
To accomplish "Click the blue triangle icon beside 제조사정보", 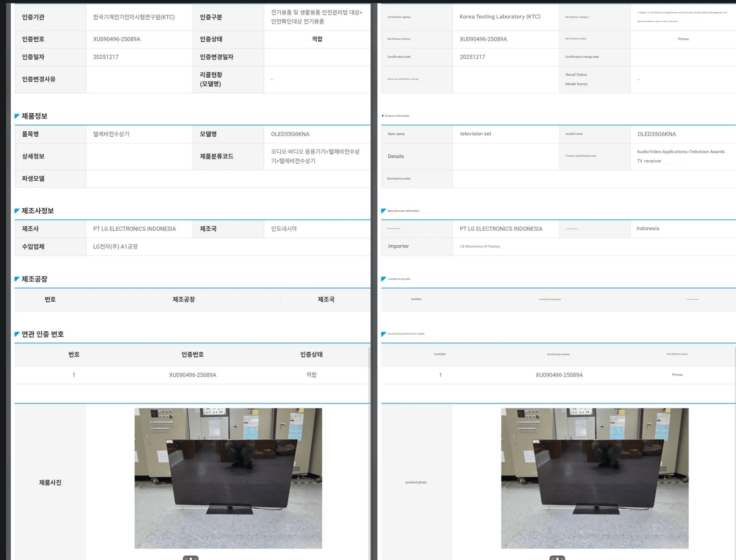I will point(16,211).
